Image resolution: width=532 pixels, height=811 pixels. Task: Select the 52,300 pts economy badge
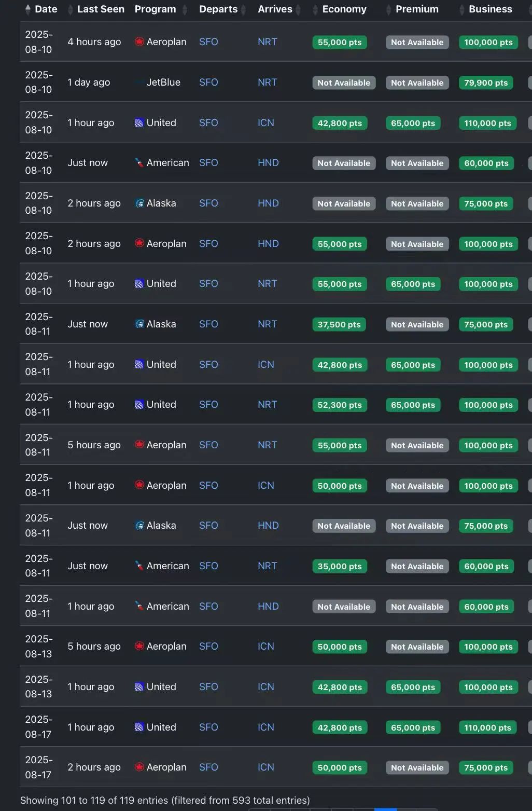point(340,405)
